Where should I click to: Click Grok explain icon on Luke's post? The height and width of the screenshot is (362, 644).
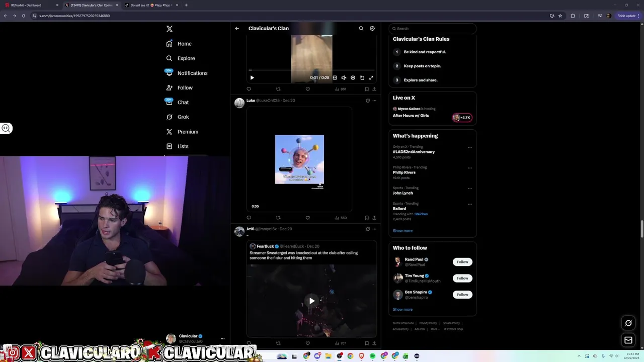pos(368,101)
